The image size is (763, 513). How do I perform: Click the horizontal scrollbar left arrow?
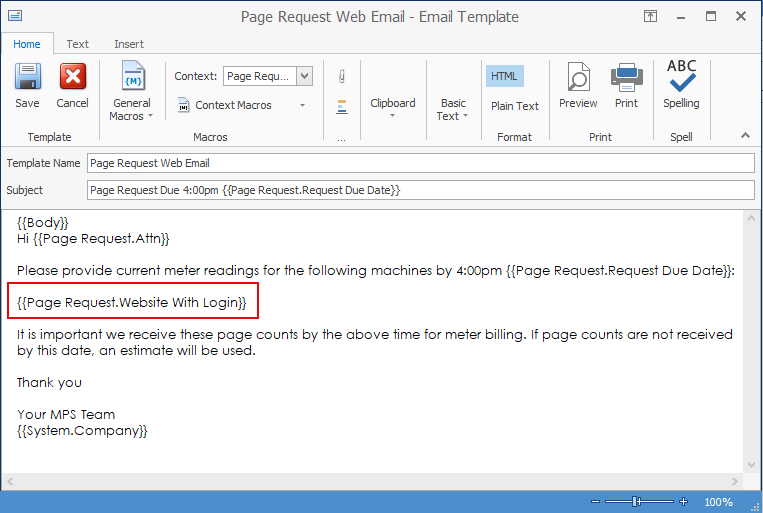point(10,481)
